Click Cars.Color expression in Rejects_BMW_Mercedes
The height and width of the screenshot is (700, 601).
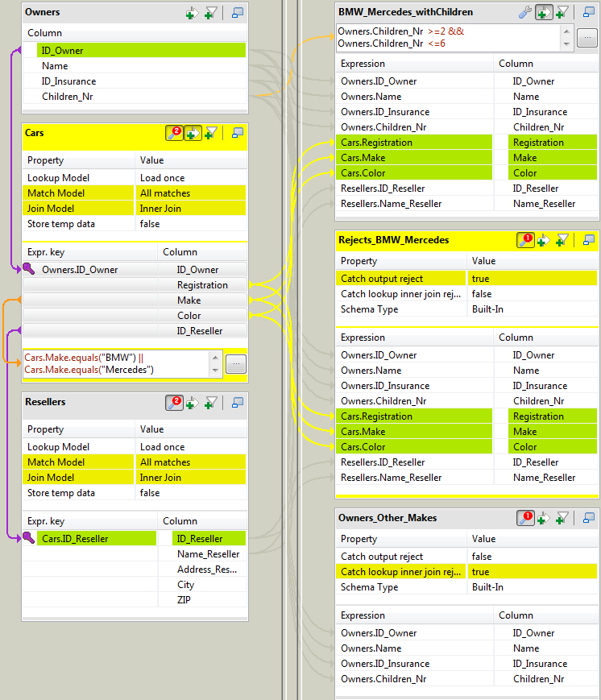click(x=414, y=447)
